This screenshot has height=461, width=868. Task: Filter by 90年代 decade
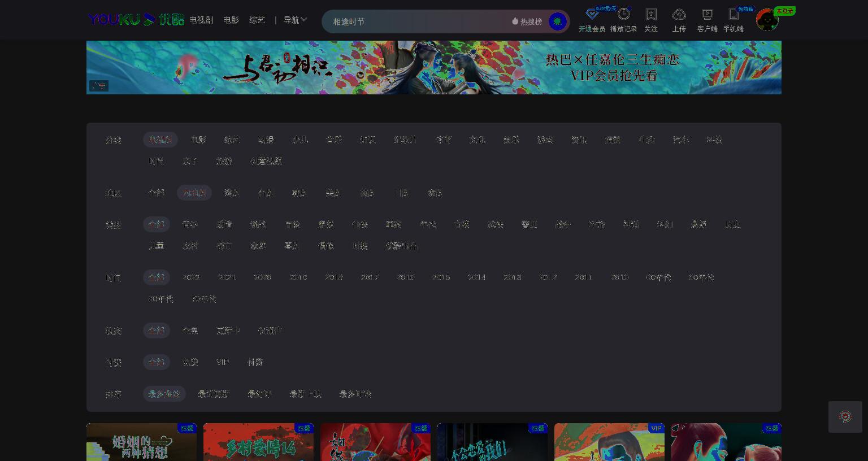coord(701,277)
